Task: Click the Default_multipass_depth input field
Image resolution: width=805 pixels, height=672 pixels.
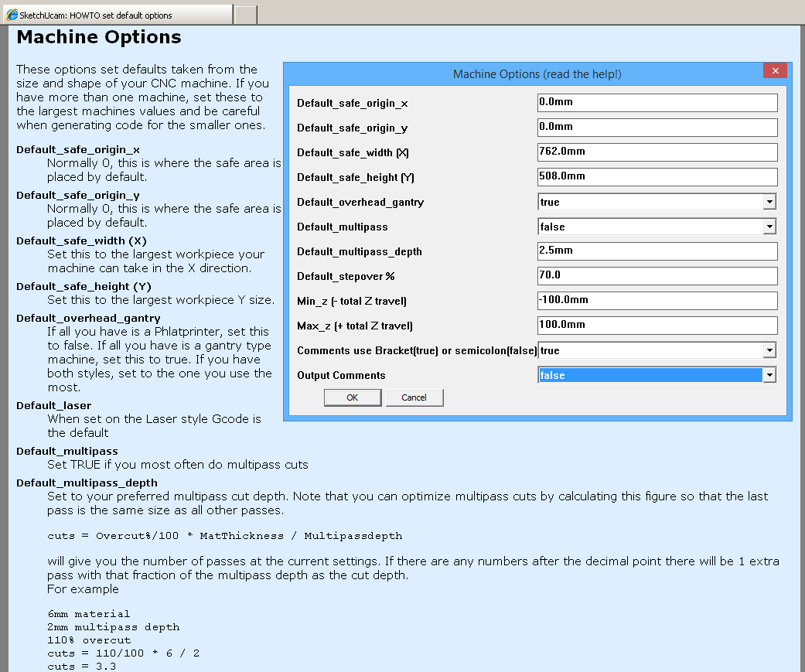Action: click(x=657, y=251)
